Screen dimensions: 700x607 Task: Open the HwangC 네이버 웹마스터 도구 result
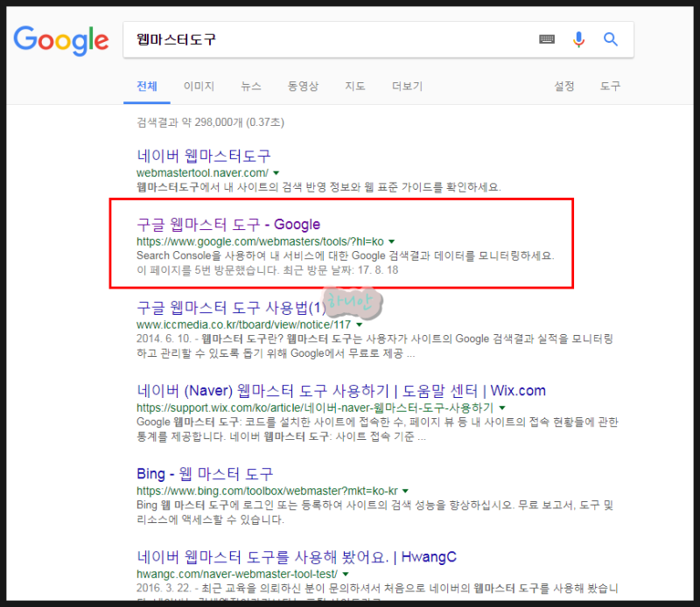point(297,556)
